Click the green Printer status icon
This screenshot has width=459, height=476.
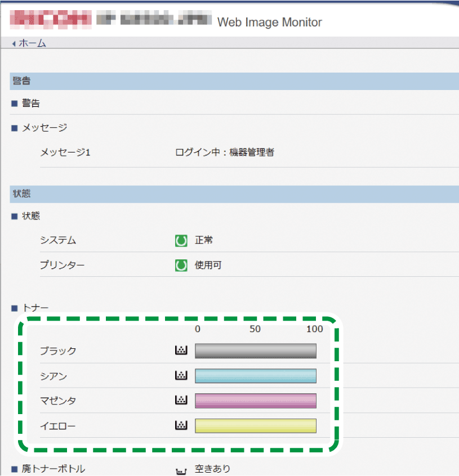click(181, 265)
